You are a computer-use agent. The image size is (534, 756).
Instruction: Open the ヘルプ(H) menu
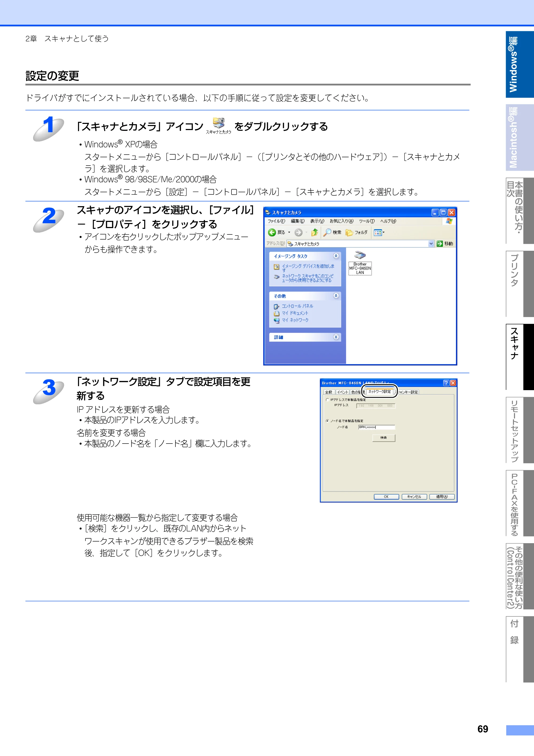click(388, 221)
